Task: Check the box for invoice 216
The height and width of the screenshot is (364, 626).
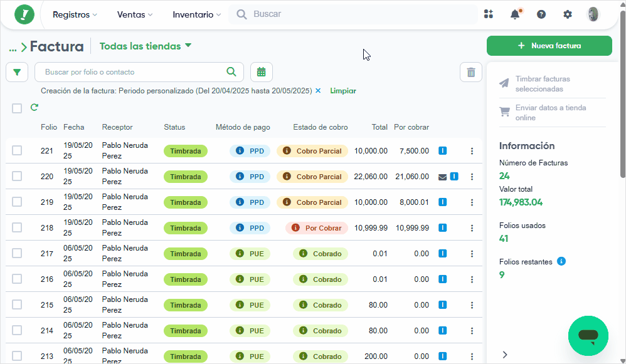Action: (17, 279)
